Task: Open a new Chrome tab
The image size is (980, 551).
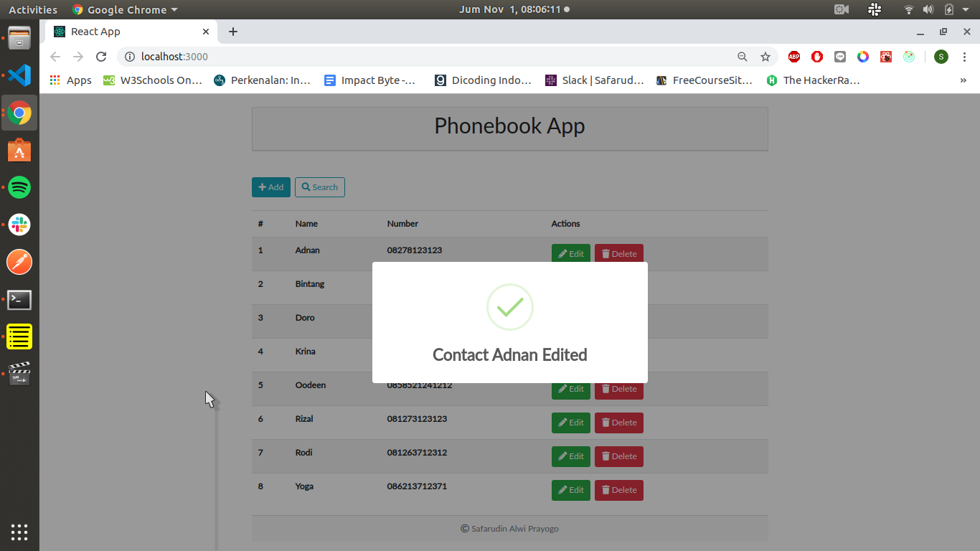Action: point(233,32)
